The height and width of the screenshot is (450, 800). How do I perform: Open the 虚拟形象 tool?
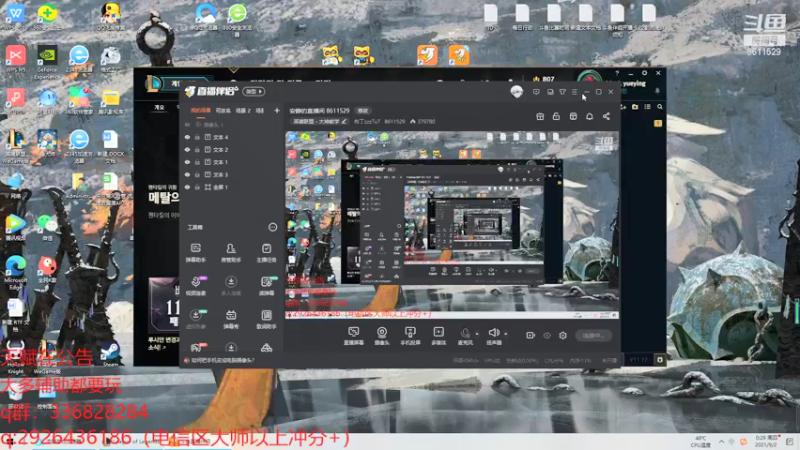[x=196, y=319]
